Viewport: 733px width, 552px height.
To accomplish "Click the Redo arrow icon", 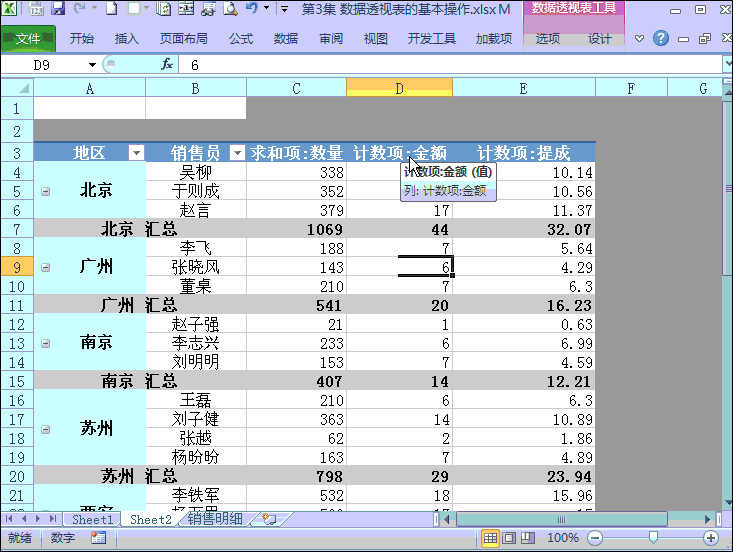I will [x=80, y=8].
